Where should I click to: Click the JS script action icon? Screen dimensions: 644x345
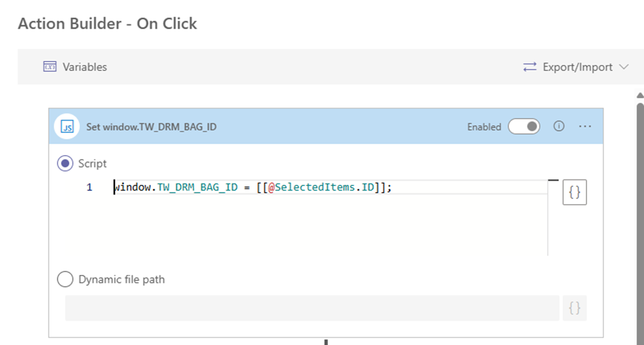click(x=67, y=127)
